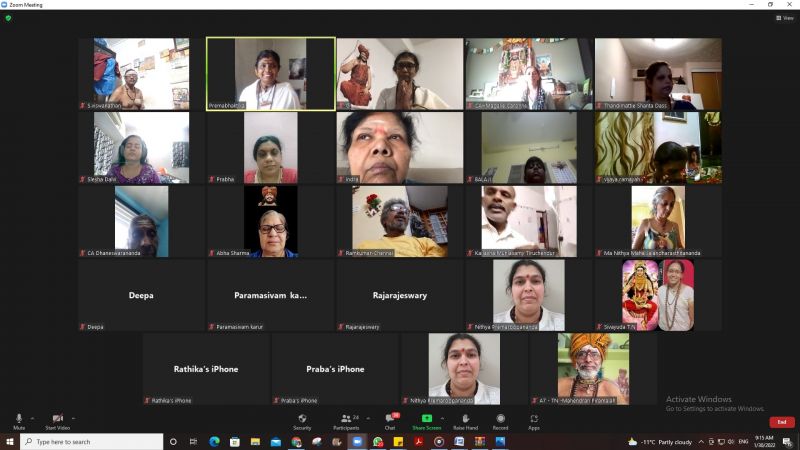Open File Explorer from taskbar
Viewport: 800px width, 450px height.
255,442
